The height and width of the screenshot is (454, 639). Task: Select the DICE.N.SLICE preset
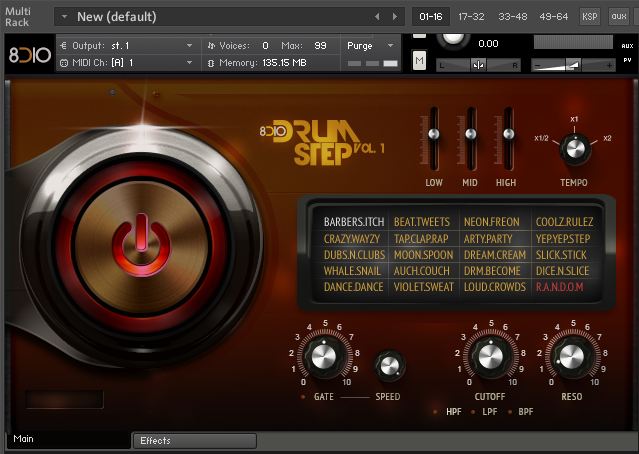(x=562, y=271)
